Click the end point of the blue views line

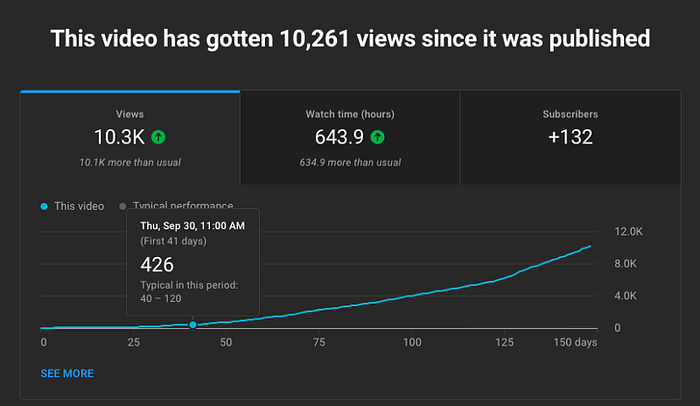(590, 246)
